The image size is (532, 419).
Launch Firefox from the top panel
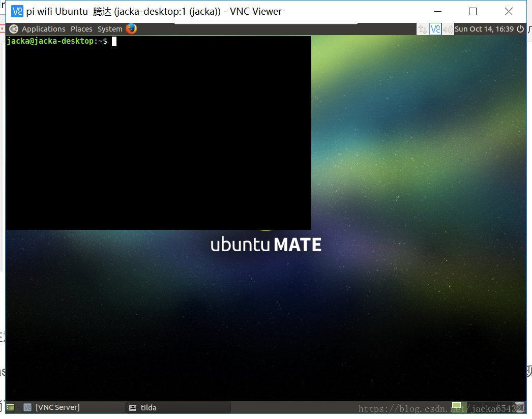coord(131,29)
